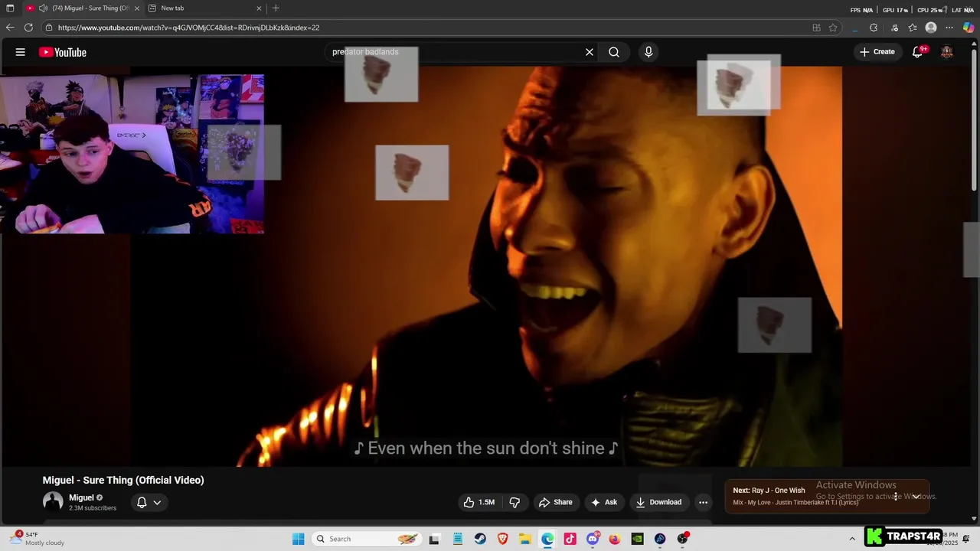This screenshot has height=551, width=980.
Task: Open the Ask AI button
Action: (604, 502)
